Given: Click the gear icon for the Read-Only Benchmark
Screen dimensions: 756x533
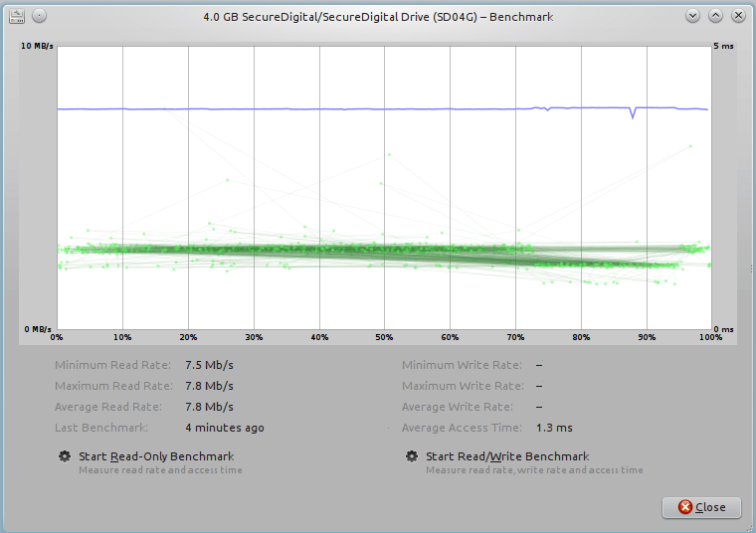Looking at the screenshot, I should click(64, 456).
